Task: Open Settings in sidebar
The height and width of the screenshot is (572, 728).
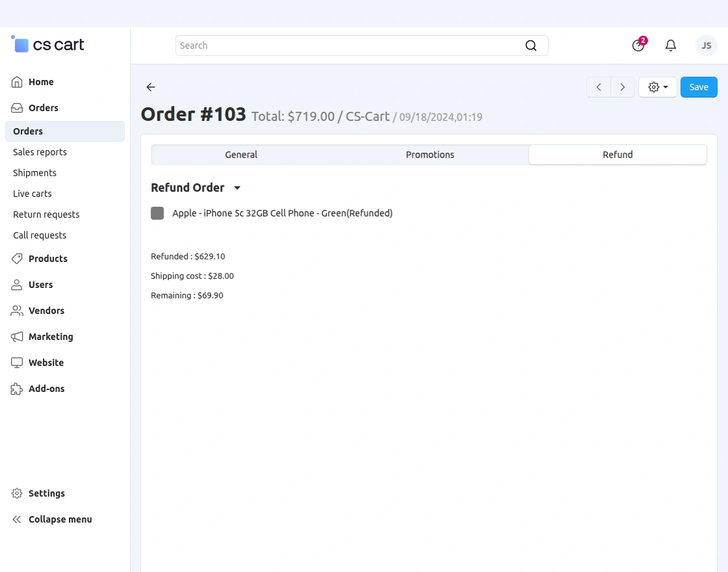Action: [x=47, y=493]
